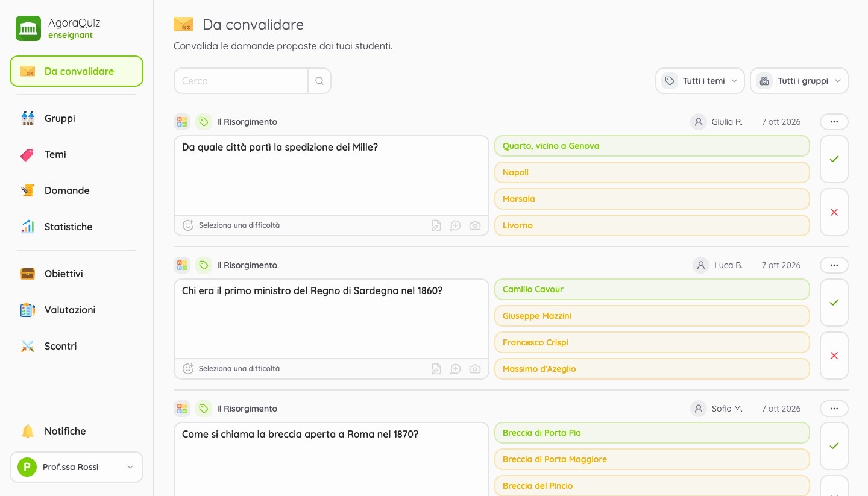Go to Temi in the sidebar
This screenshot has width=868, height=496.
[77, 154]
